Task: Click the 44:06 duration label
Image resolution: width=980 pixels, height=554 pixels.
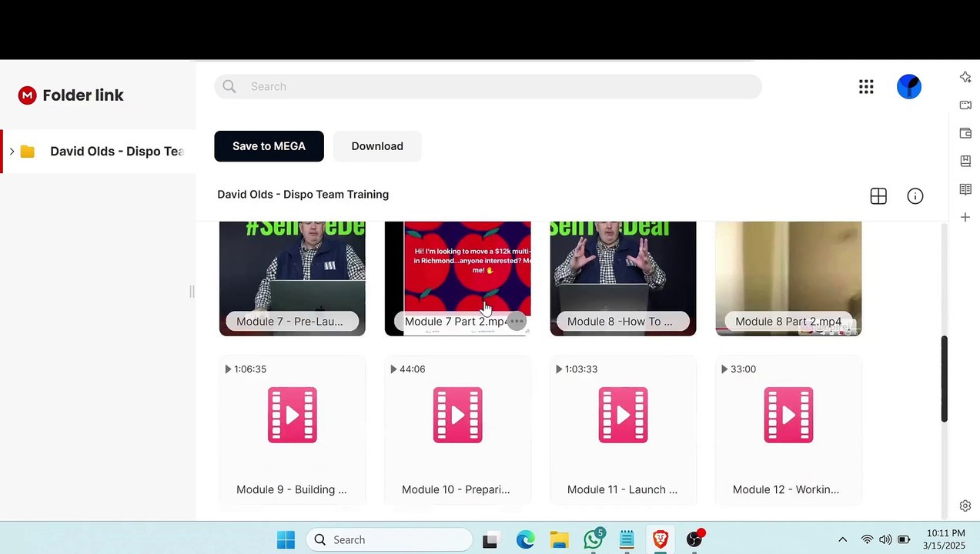Action: pos(413,369)
